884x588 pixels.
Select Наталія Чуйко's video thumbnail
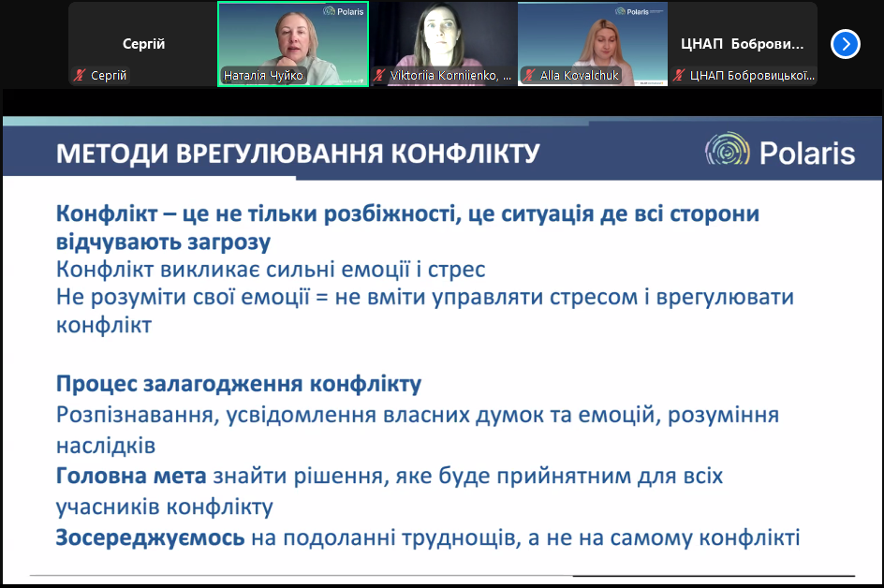pyautogui.click(x=293, y=44)
